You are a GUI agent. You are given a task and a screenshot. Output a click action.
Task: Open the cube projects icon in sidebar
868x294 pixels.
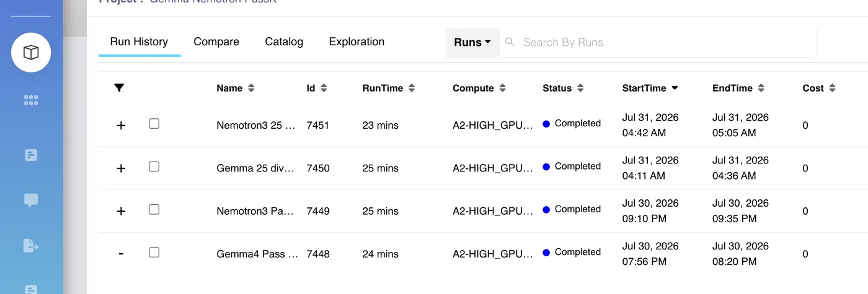click(31, 53)
